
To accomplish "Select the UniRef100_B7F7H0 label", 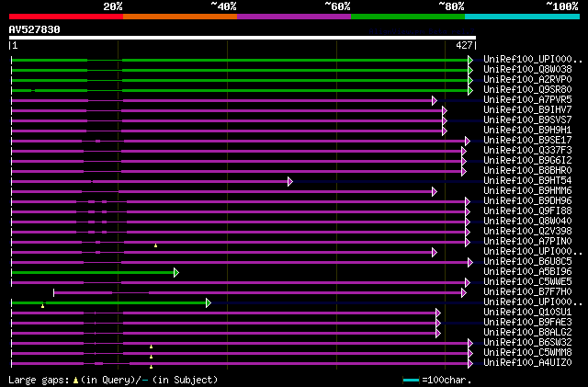I will 527,292.
